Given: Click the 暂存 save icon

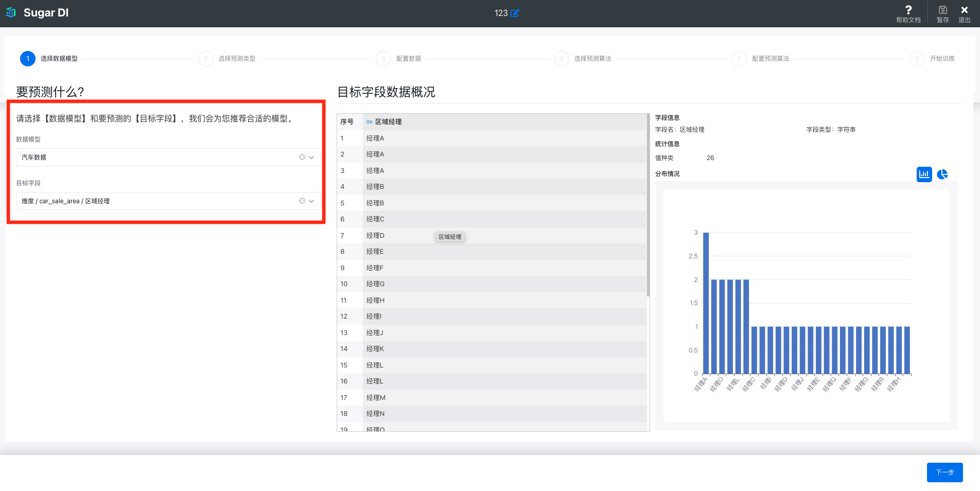Looking at the screenshot, I should [943, 13].
